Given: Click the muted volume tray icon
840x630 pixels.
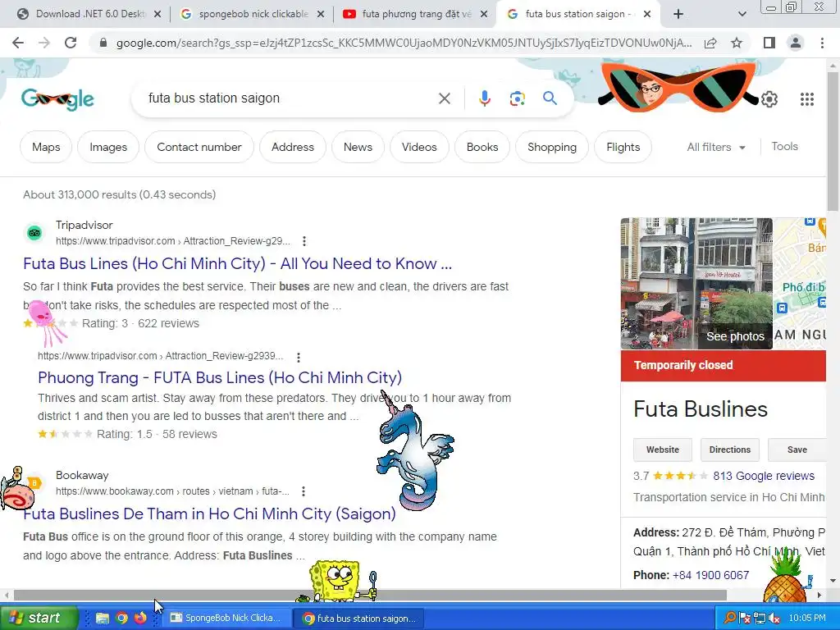Looking at the screenshot, I should 774,619.
